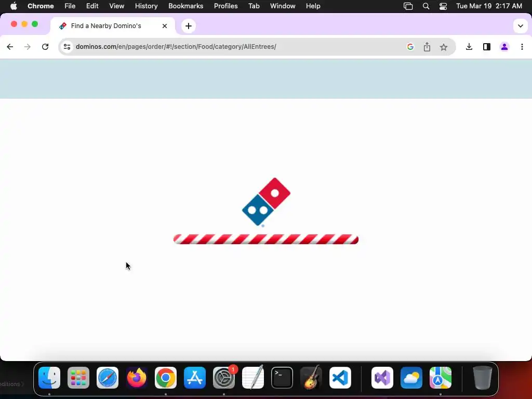Screen dimensions: 532x399
Task: Open the View menu
Action: (117, 6)
